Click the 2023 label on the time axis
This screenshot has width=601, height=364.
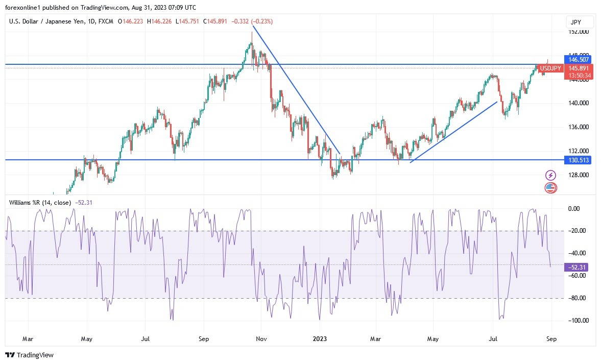tap(320, 338)
